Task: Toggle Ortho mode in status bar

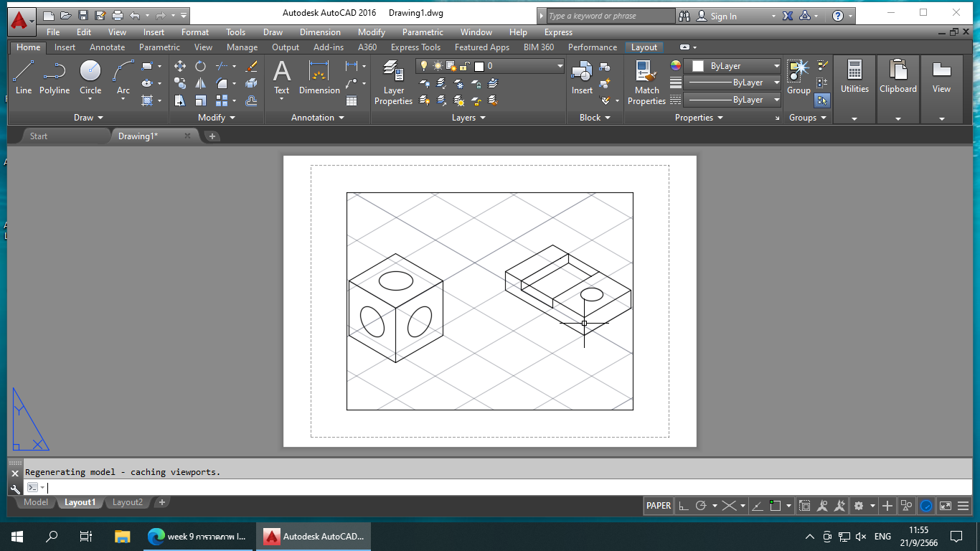Action: click(684, 506)
